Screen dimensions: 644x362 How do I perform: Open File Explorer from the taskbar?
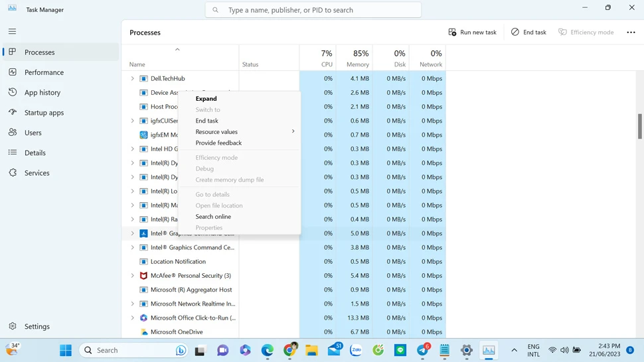tap(312, 350)
